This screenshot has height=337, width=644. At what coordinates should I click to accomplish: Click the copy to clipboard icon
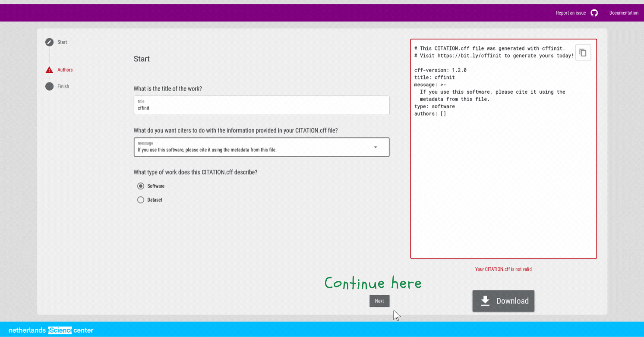(x=583, y=53)
